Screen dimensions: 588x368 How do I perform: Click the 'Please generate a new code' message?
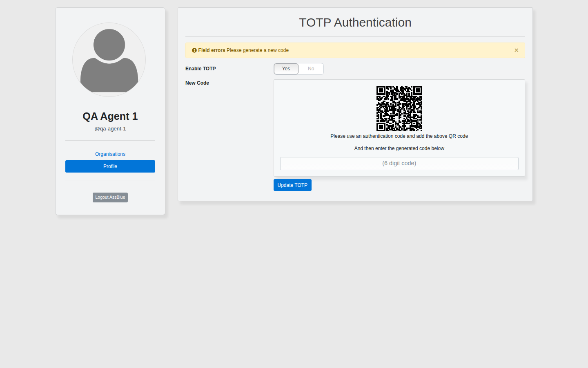pos(258,50)
